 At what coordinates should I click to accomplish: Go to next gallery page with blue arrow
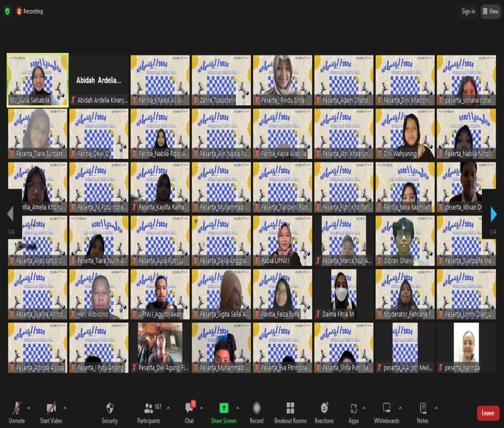pos(493,214)
